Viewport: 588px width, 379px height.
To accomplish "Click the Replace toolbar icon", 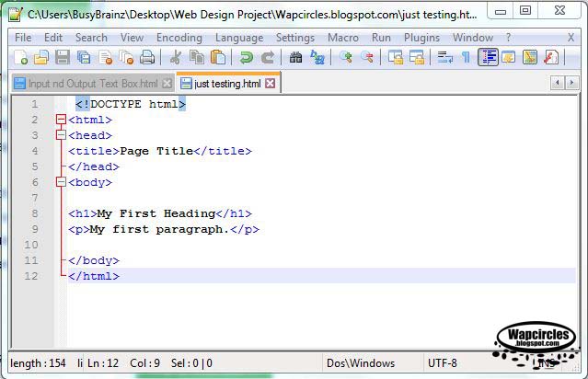I will click(x=317, y=58).
